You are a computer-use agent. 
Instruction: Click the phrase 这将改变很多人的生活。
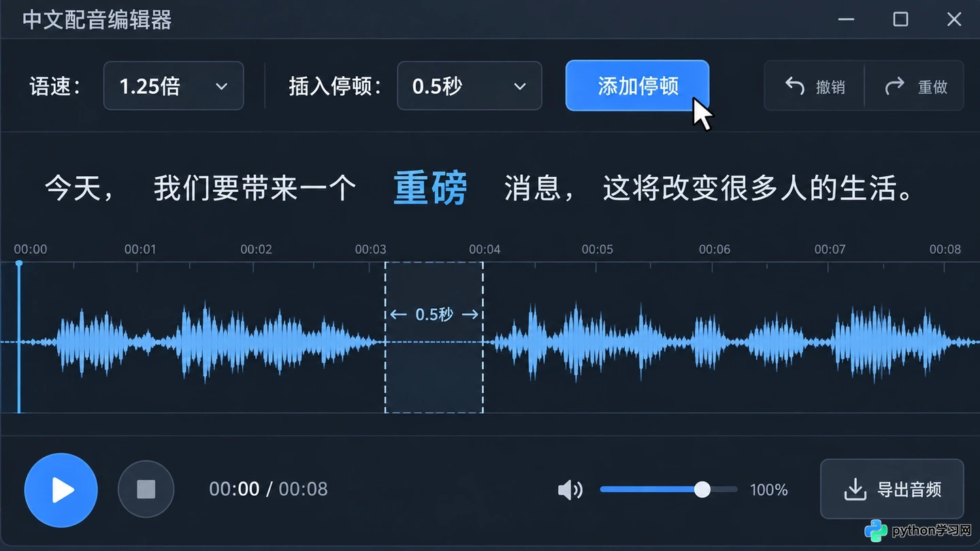759,189
